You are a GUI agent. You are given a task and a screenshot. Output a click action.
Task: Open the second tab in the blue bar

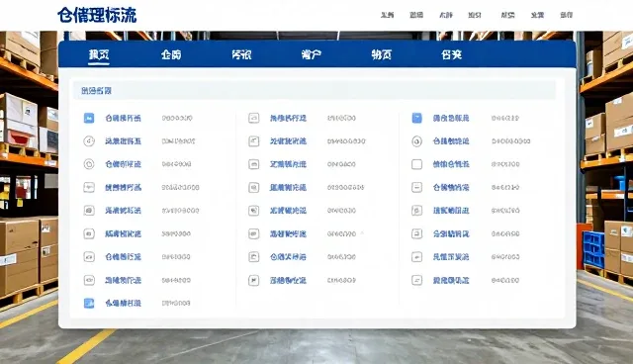pos(171,54)
